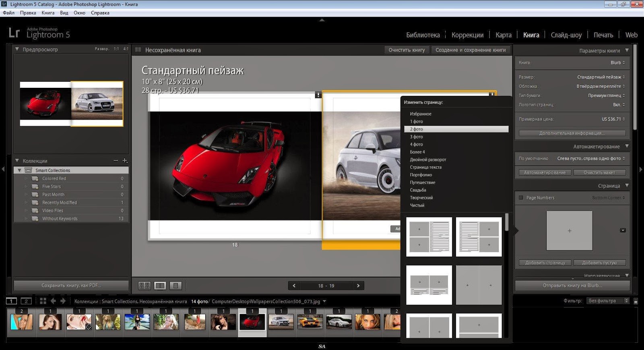The width and height of the screenshot is (644, 350).
Task: Switch to single page view
Action: pyautogui.click(x=175, y=286)
